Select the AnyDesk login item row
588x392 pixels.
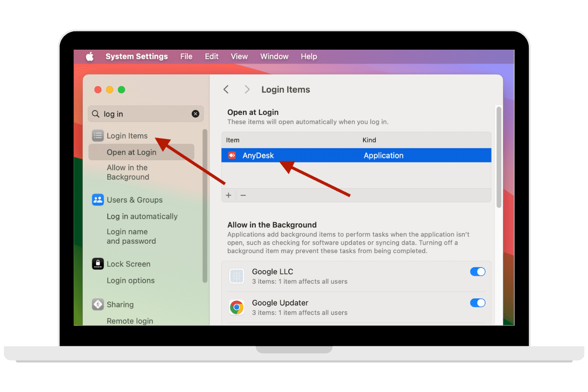(x=356, y=155)
